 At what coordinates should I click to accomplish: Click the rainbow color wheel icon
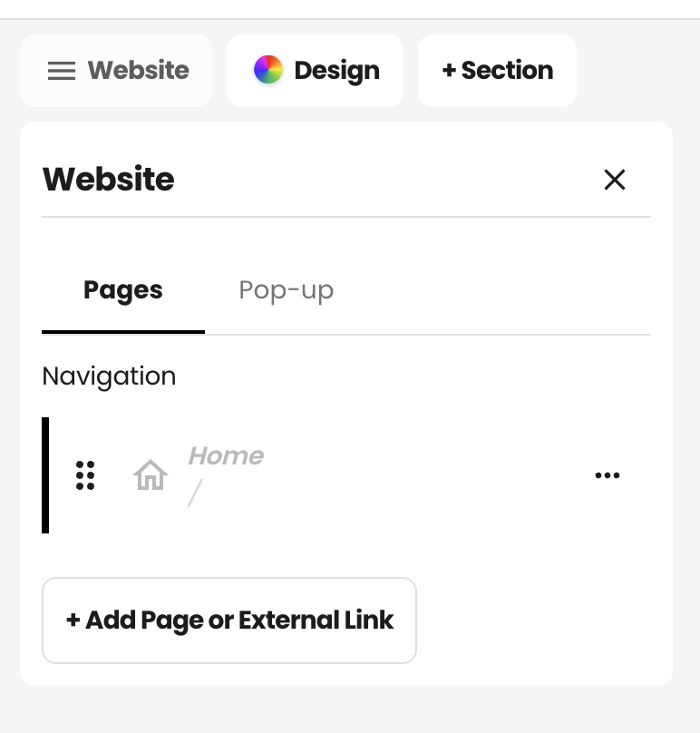[268, 70]
